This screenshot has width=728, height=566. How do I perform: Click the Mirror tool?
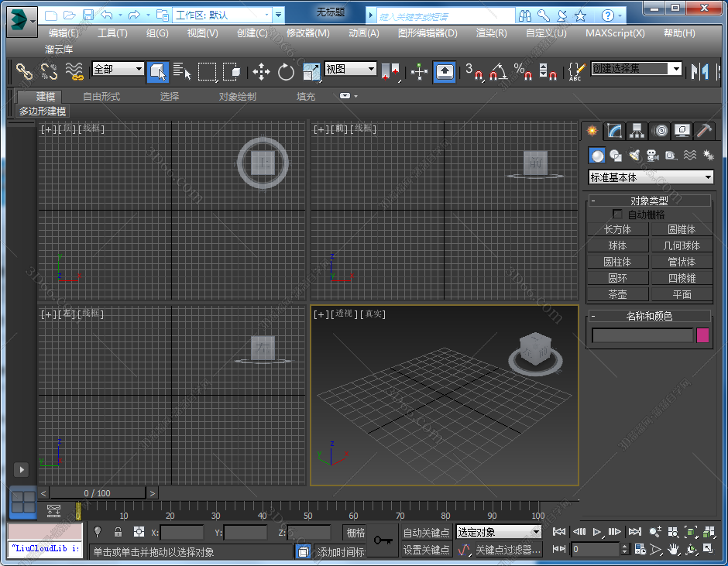tap(699, 72)
